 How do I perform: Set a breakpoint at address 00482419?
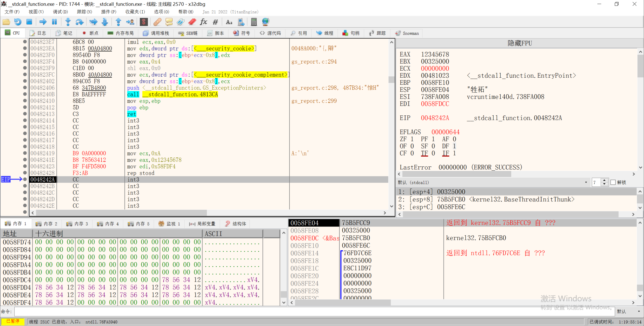[x=25, y=153]
